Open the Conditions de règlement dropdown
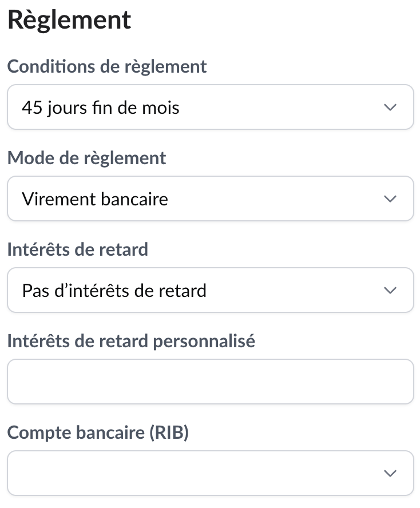 tap(210, 107)
